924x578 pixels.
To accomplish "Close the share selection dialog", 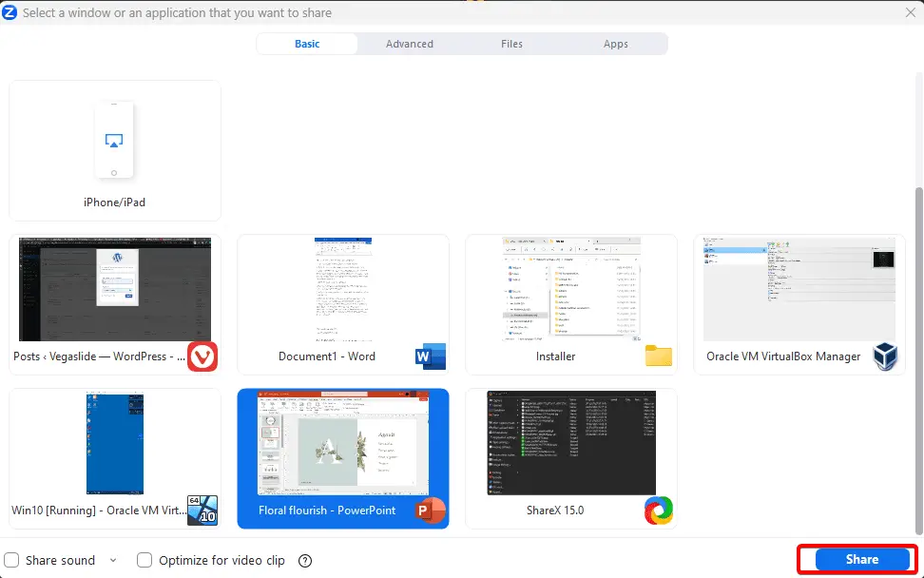I will [x=911, y=12].
